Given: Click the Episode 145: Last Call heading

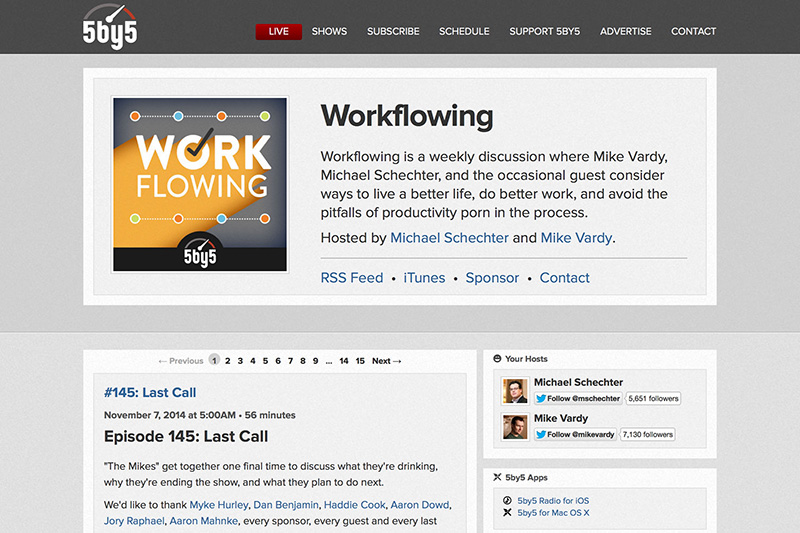Looking at the screenshot, I should tap(186, 437).
